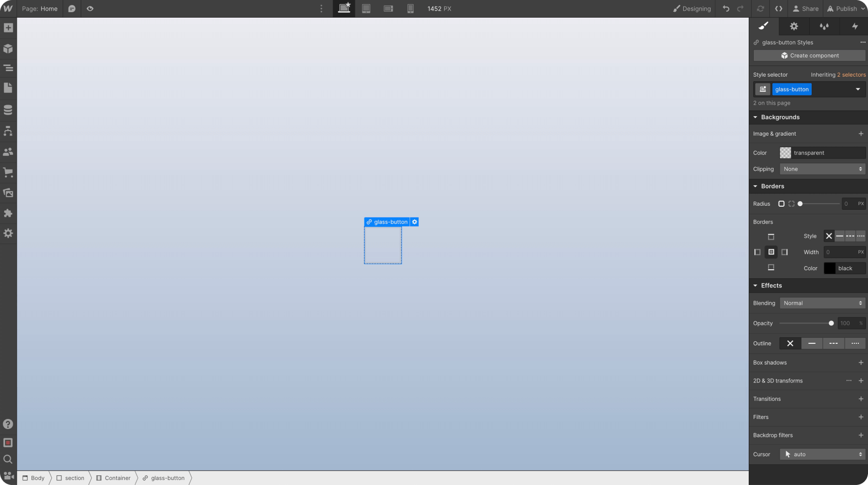The height and width of the screenshot is (485, 868).
Task: Open the Style Manager panel
Action: pos(824,26)
